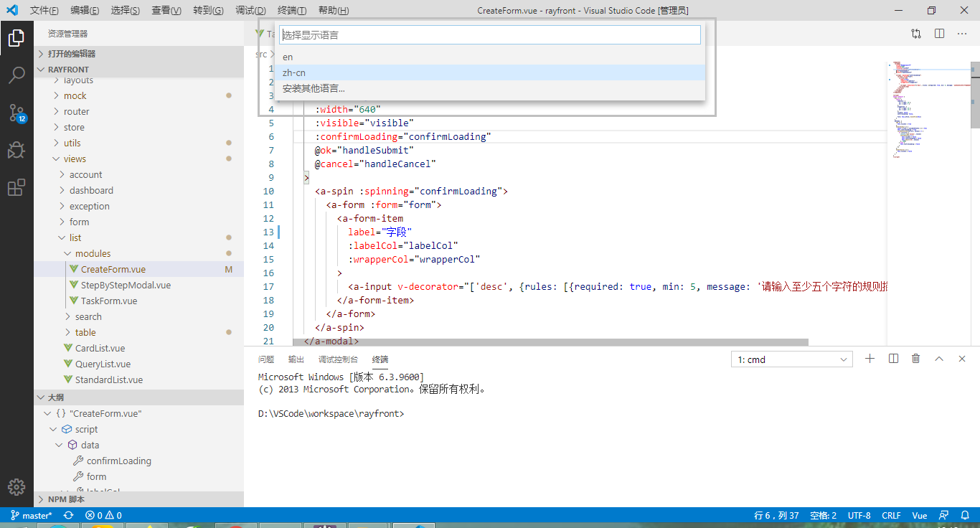Focus the 选择显示语言 input box
Image resolution: width=980 pixels, height=528 pixels.
tap(490, 34)
